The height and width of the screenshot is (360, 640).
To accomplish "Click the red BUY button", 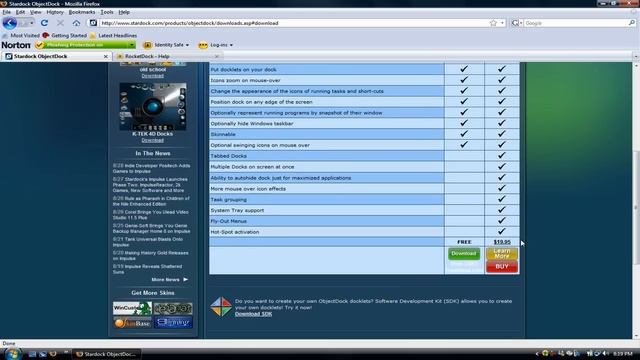I will [502, 267].
